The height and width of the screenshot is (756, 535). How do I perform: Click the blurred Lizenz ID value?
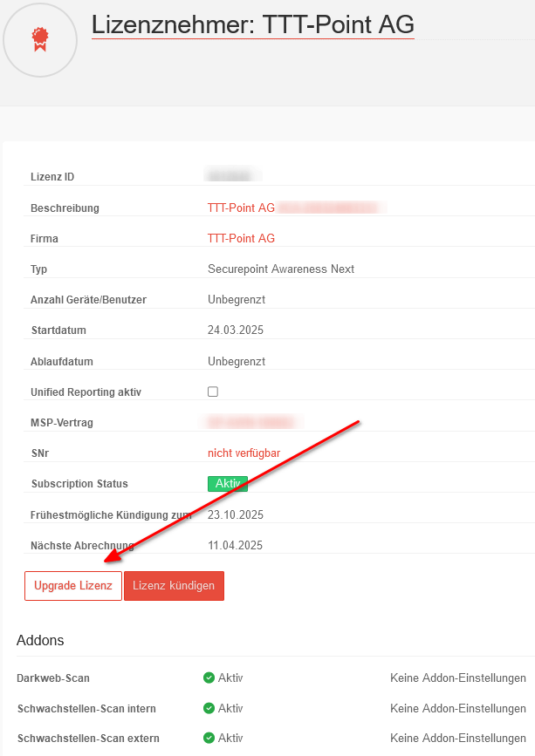coord(230,176)
